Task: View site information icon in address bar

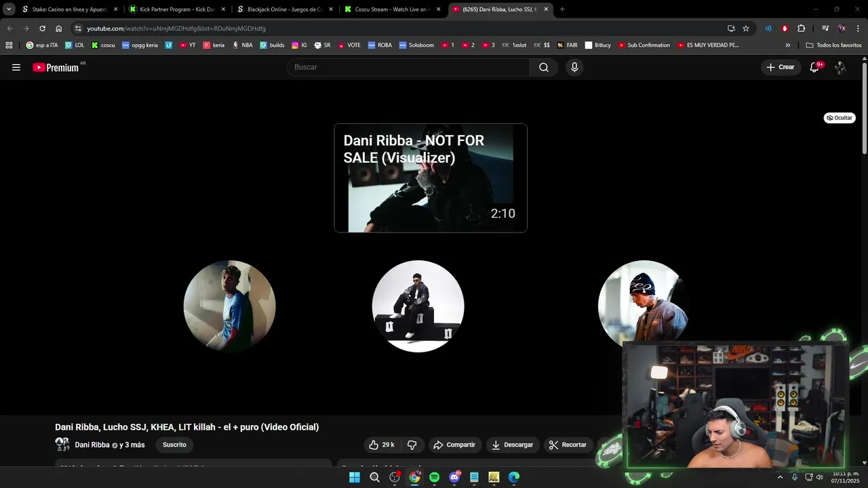Action: [79, 28]
